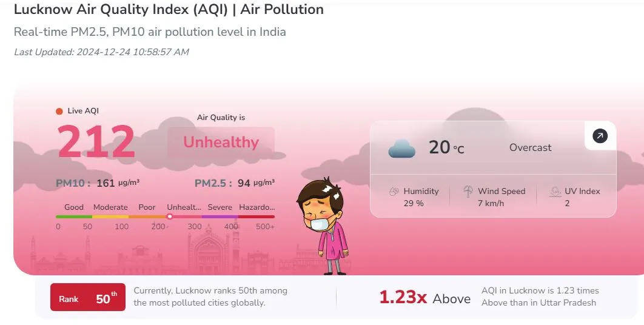
Task: Click the large 212 AQI value
Action: 96,143
